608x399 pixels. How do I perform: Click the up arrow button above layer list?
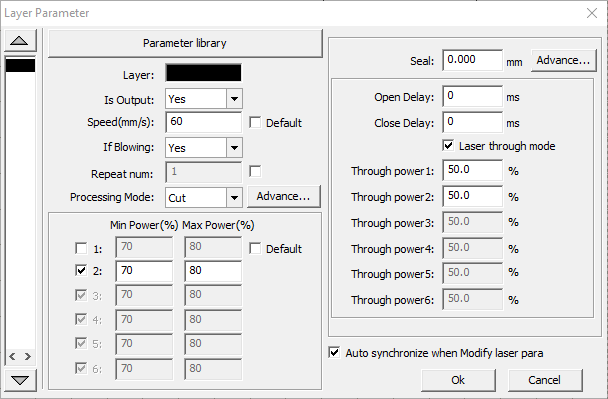pyautogui.click(x=20, y=41)
